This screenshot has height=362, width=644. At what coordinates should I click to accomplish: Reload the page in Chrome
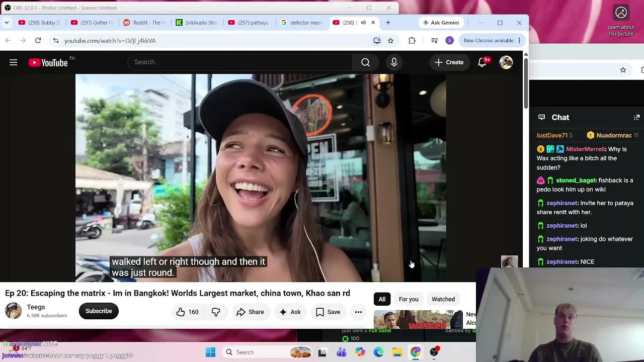click(38, 41)
